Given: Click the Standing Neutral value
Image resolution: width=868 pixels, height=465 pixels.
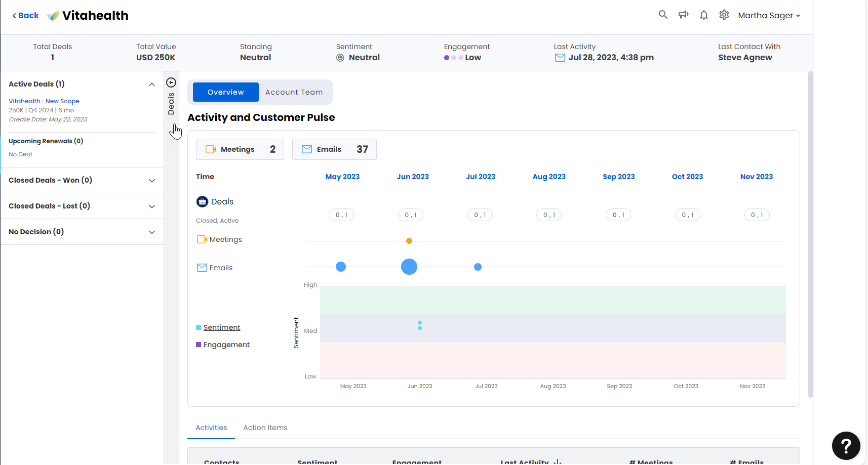Looking at the screenshot, I should (256, 58).
